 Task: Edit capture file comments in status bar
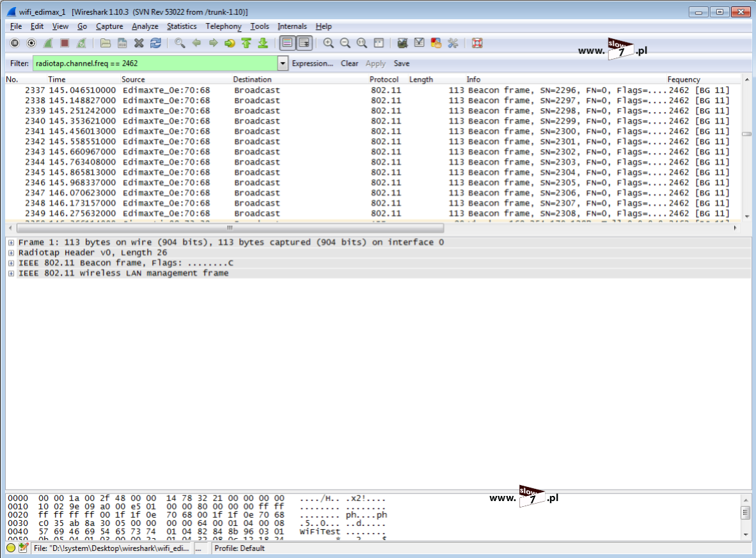pyautogui.click(x=23, y=548)
